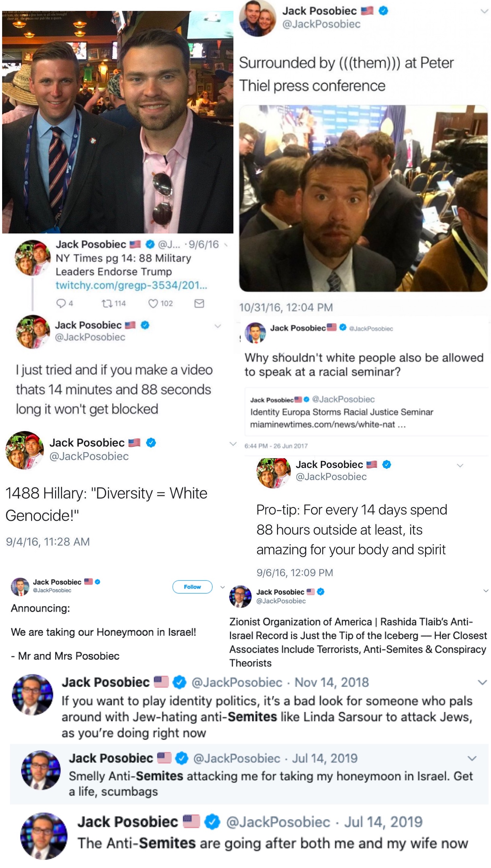Click the envelope message icon under twitchy tweet
This screenshot has height=868, width=491.
click(x=199, y=304)
